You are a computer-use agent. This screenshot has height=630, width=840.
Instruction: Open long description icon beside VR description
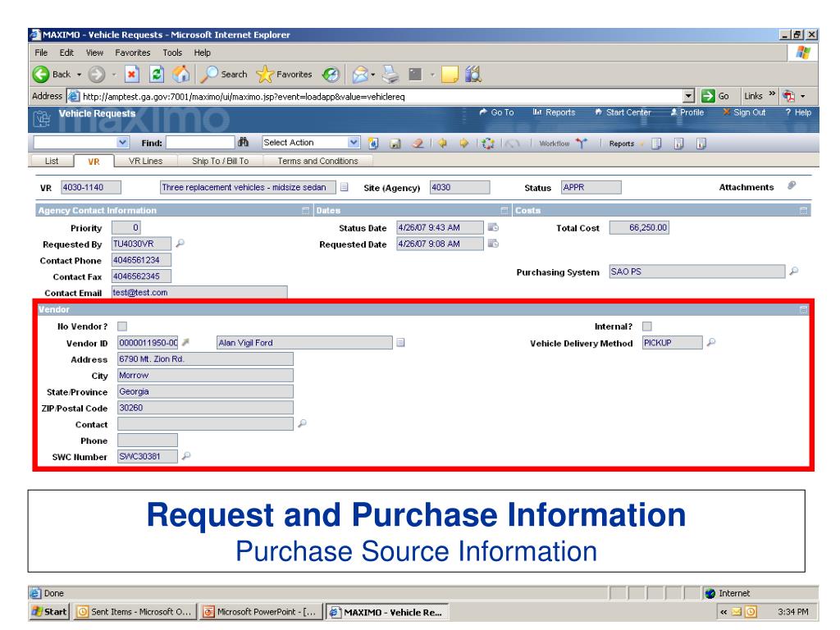point(345,187)
